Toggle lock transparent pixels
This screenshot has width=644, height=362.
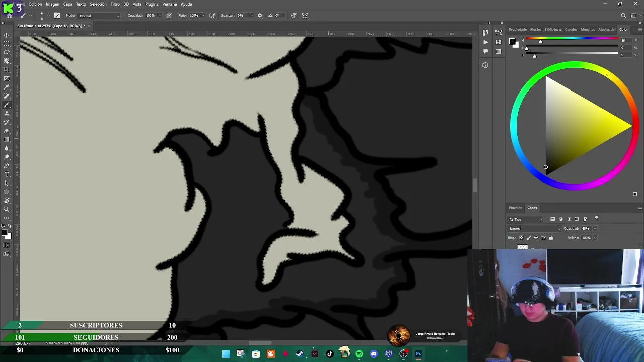pos(521,238)
